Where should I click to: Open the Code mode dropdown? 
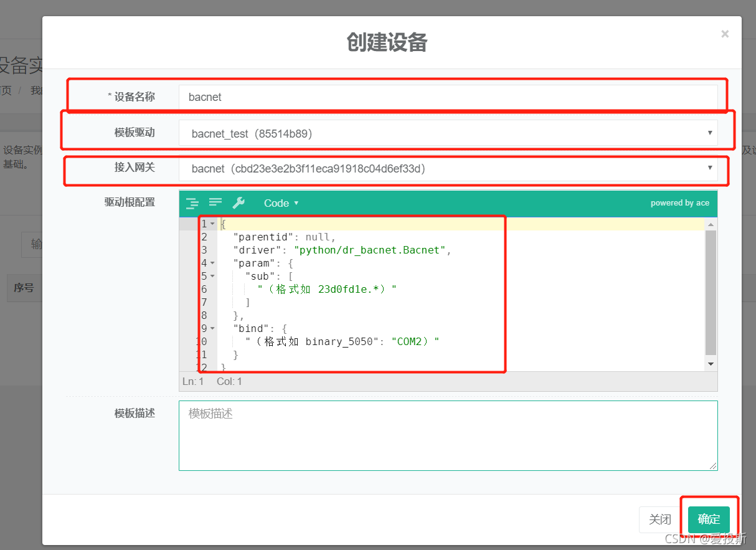281,203
